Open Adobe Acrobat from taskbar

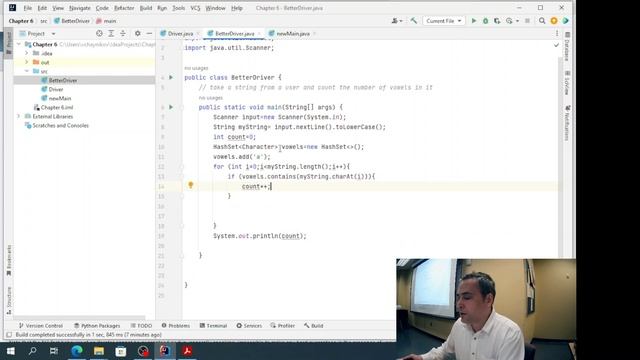pos(187,351)
